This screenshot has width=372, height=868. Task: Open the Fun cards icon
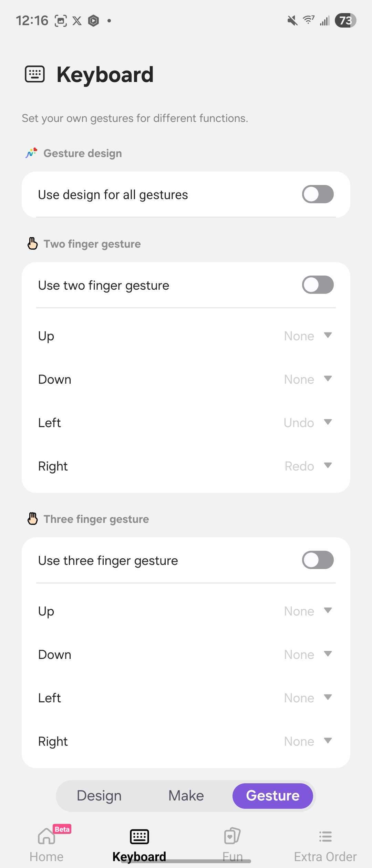[x=232, y=836]
